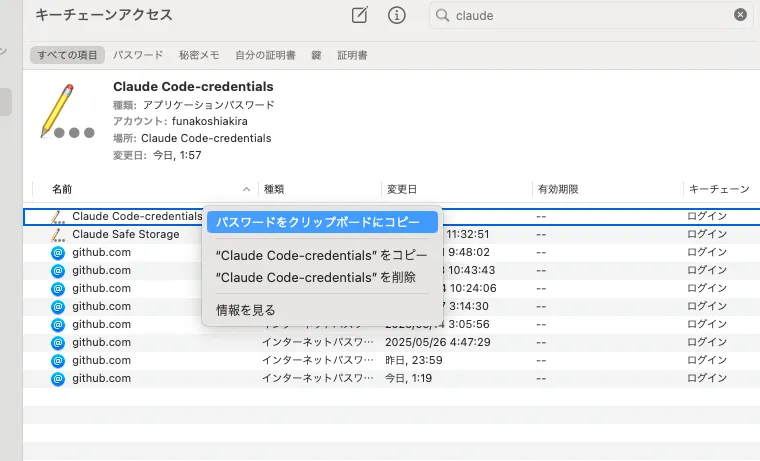760x461 pixels.
Task: Choose "Claude Code-credentials" を削除 menu item
Action: [x=316, y=277]
